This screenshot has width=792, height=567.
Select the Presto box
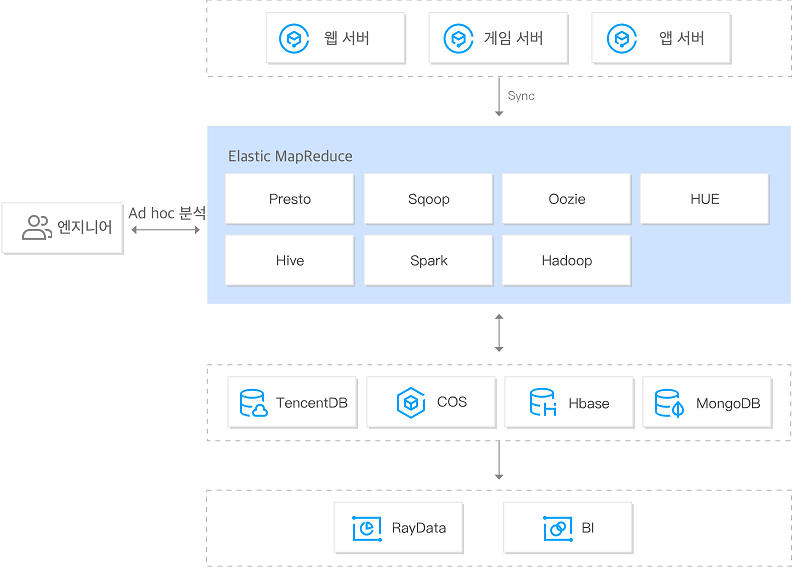pos(289,199)
